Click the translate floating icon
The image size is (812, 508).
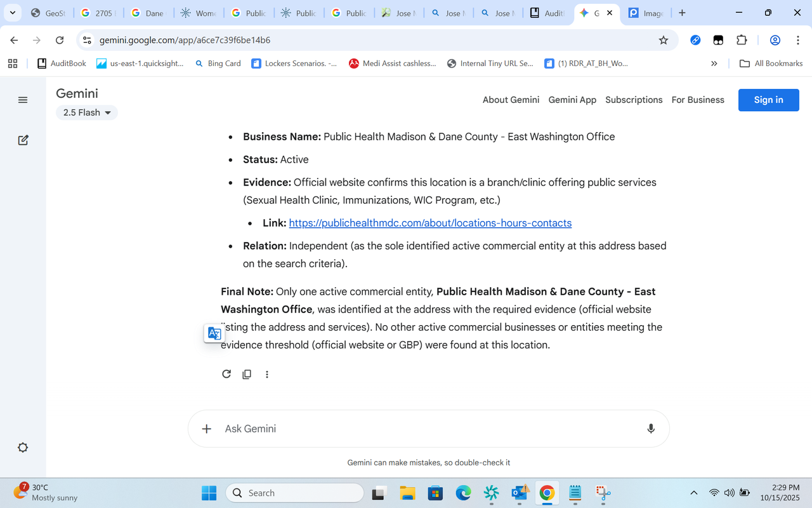(x=214, y=333)
